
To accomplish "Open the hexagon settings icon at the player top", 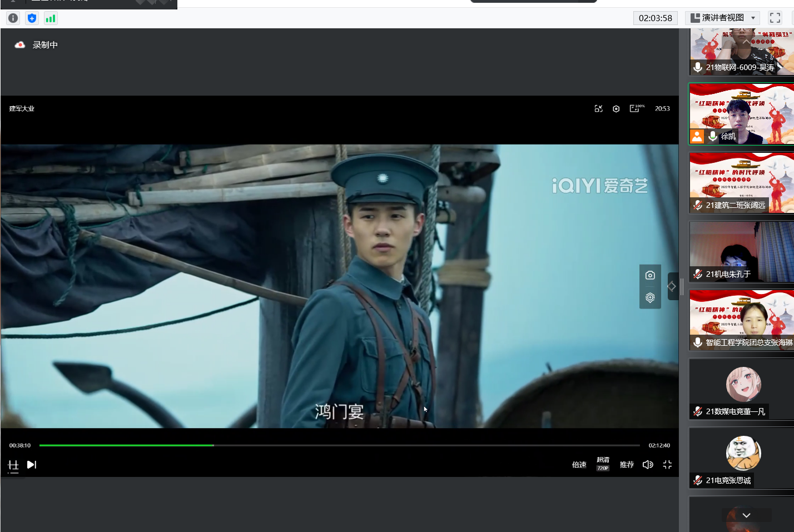I will click(x=616, y=109).
